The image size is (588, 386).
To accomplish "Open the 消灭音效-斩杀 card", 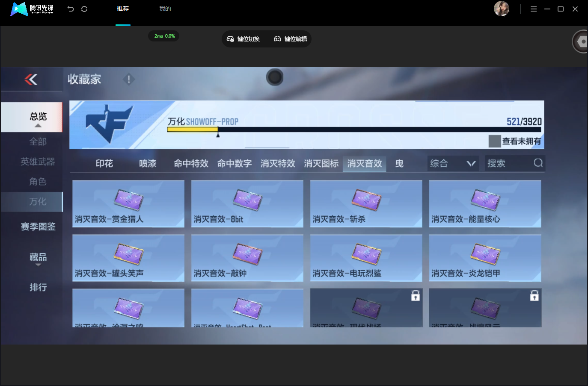I will point(366,203).
